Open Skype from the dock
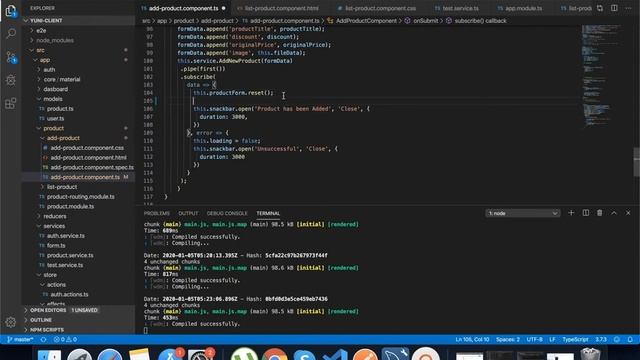 pos(304,355)
